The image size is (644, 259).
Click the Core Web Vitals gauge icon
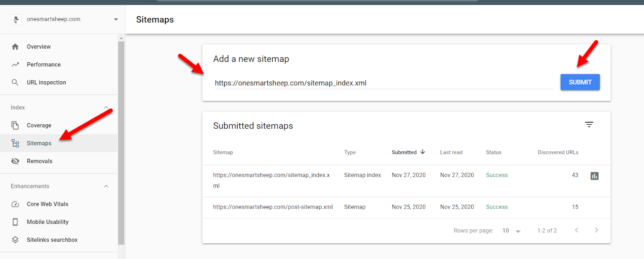click(x=15, y=204)
